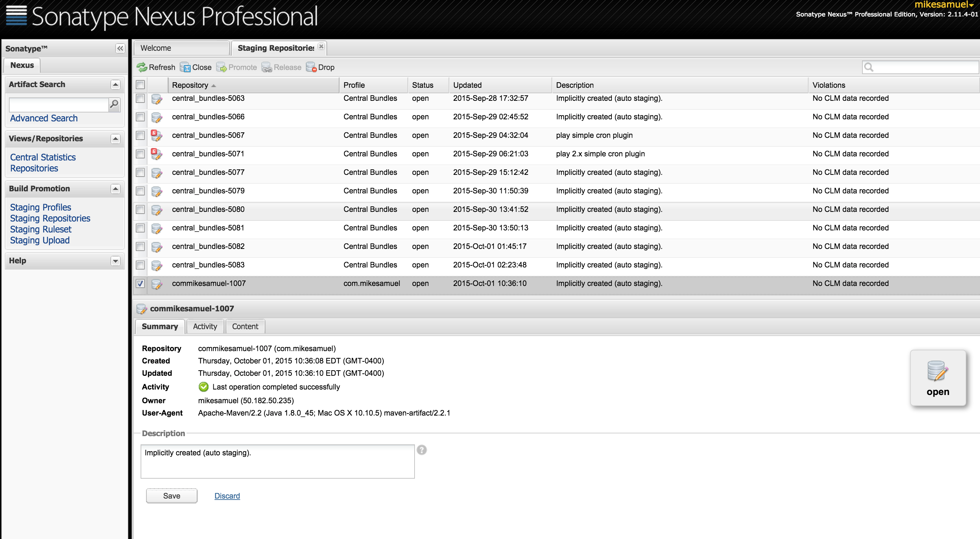
Task: Click the description help question-mark icon
Action: pyautogui.click(x=421, y=450)
